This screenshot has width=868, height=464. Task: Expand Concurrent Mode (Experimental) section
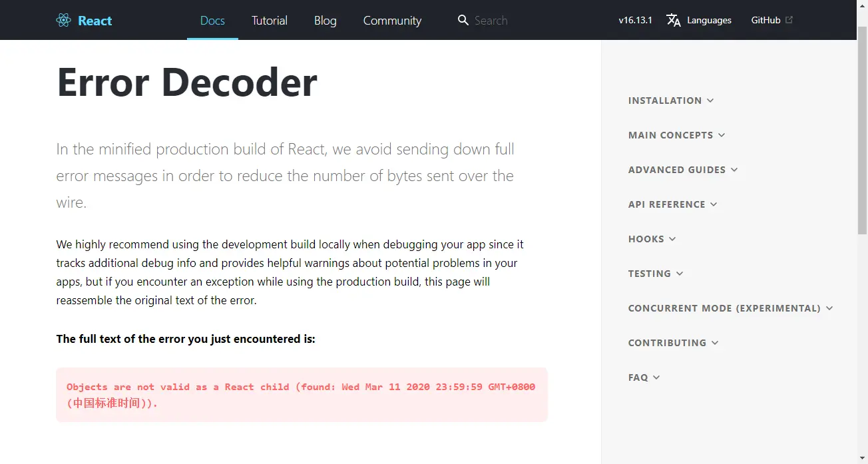pyautogui.click(x=730, y=308)
